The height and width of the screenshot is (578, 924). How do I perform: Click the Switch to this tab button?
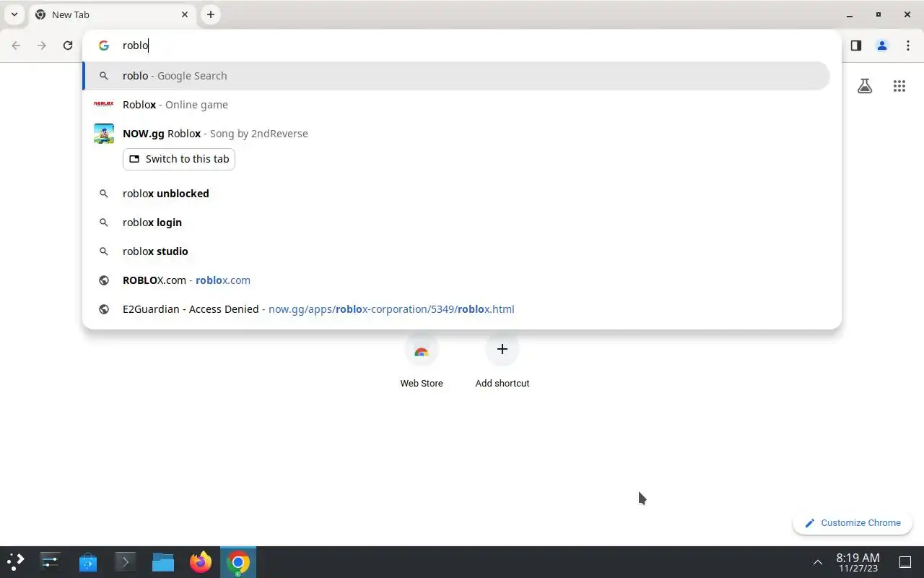click(x=179, y=159)
